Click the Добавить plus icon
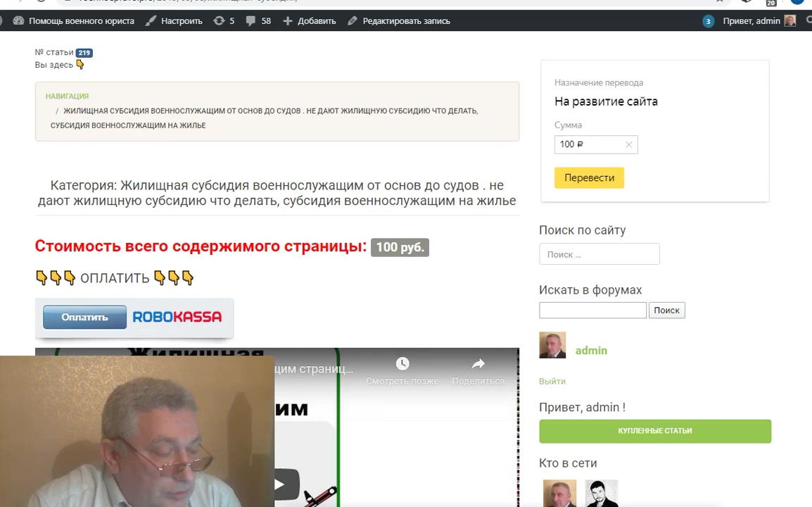This screenshot has height=507, width=812. point(287,20)
